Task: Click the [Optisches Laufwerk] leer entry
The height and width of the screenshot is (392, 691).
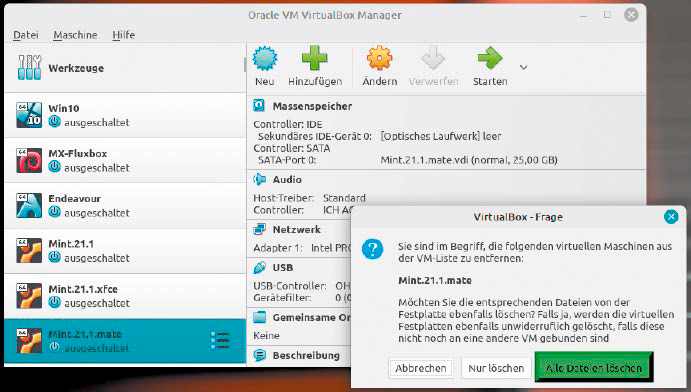Action: [x=441, y=136]
